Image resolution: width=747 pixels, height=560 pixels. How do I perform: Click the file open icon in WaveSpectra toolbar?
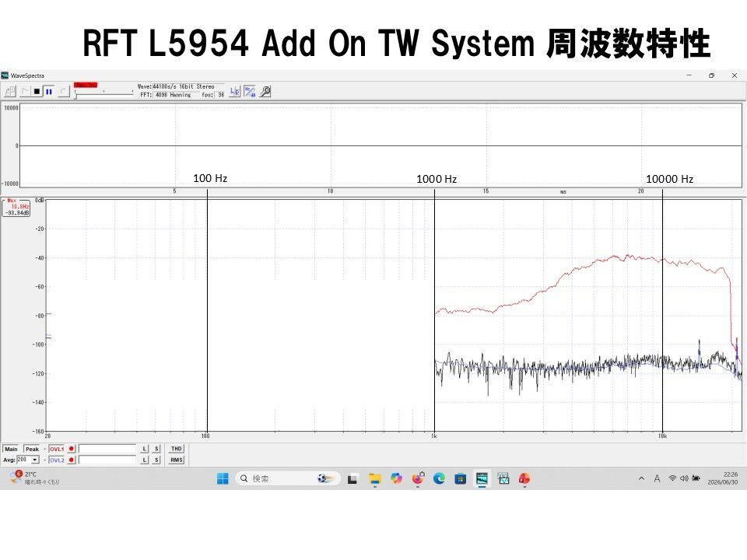(10, 91)
